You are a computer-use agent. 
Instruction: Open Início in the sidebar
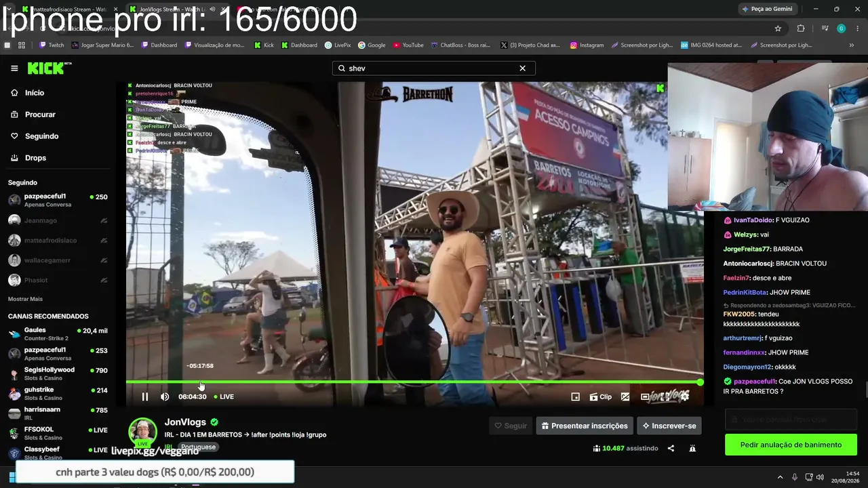(35, 93)
